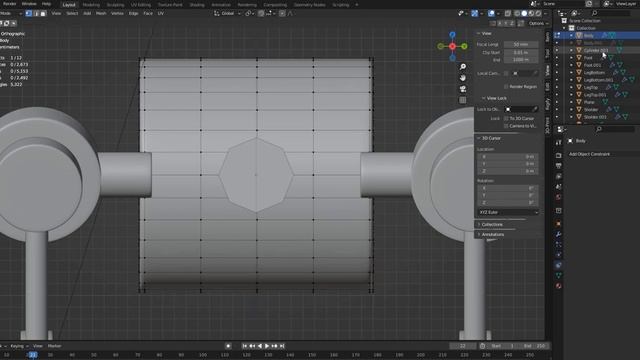Play the timeline animation

pos(267,346)
